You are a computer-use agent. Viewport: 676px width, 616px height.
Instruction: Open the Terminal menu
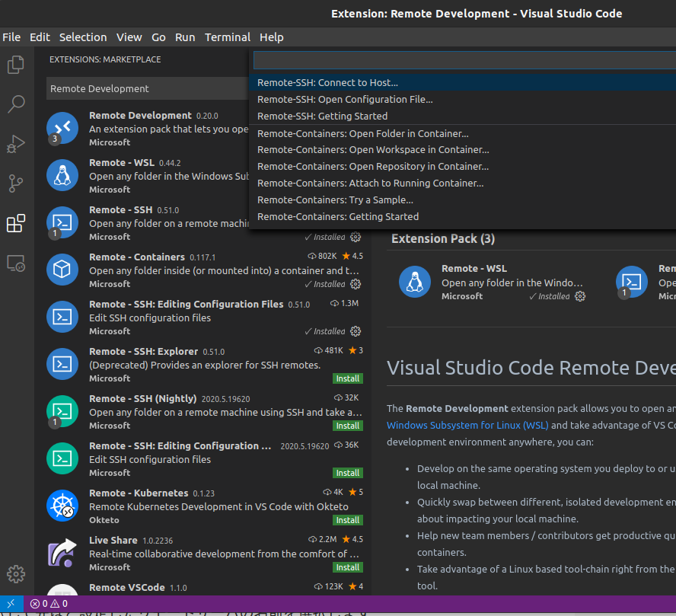click(x=227, y=37)
